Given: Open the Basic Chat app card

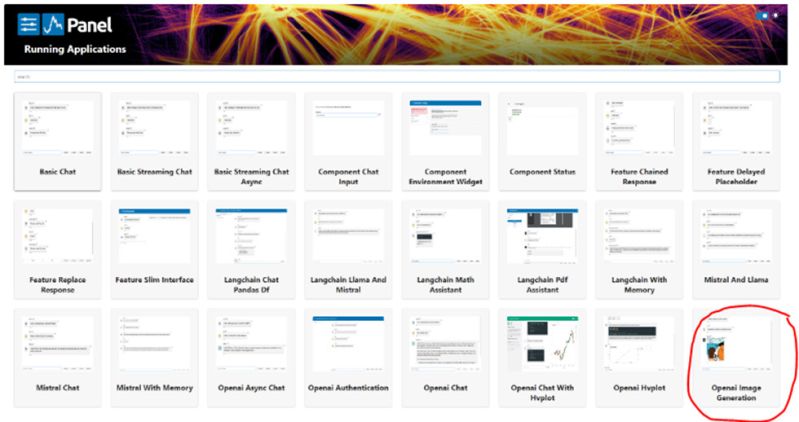Looking at the screenshot, I should pos(58,142).
